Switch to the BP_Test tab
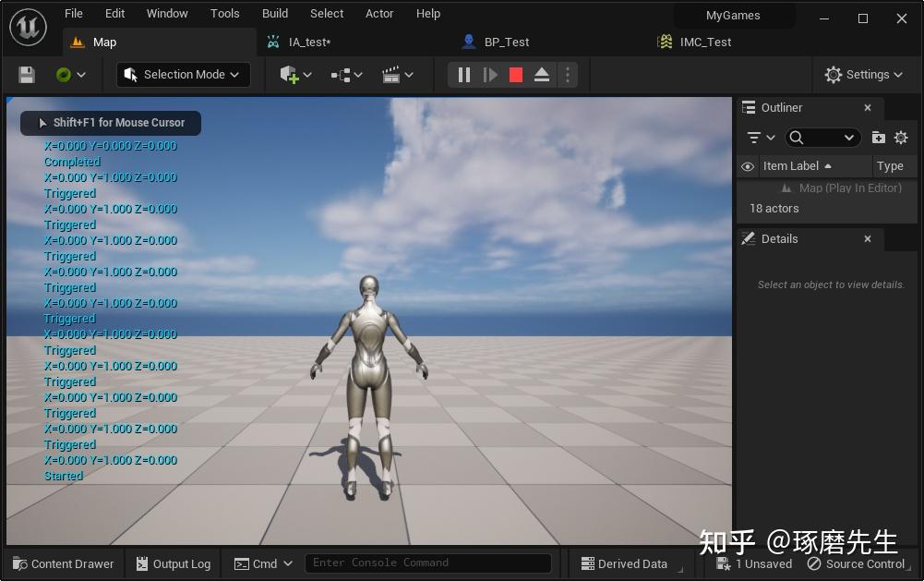This screenshot has width=924, height=581. pos(509,42)
